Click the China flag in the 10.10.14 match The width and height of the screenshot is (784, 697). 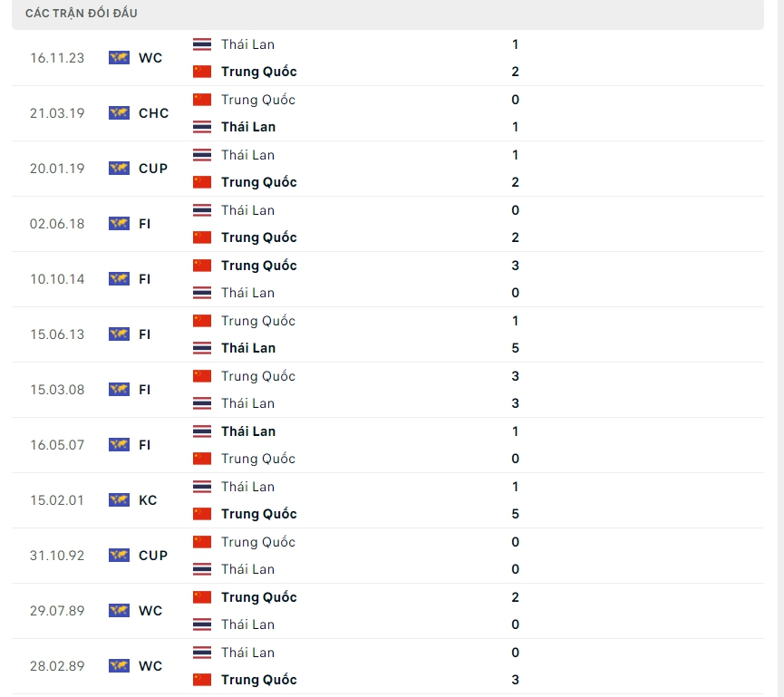click(x=202, y=266)
